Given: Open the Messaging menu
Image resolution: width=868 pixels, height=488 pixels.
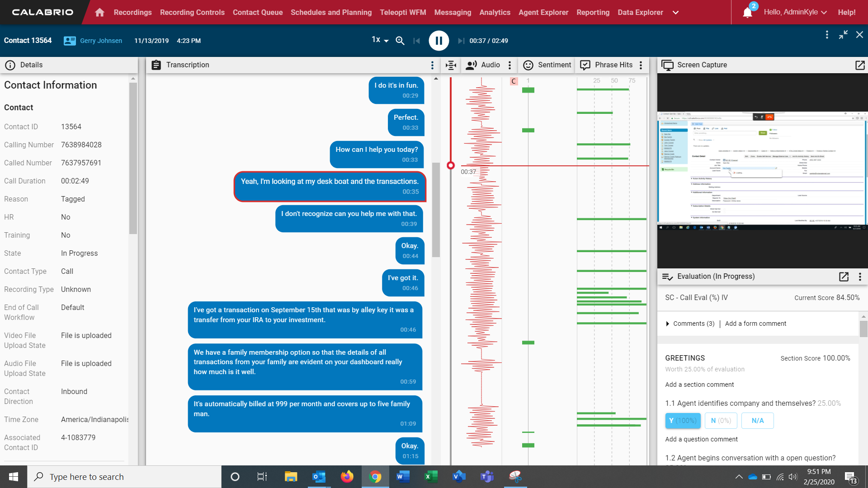Looking at the screenshot, I should tap(453, 12).
